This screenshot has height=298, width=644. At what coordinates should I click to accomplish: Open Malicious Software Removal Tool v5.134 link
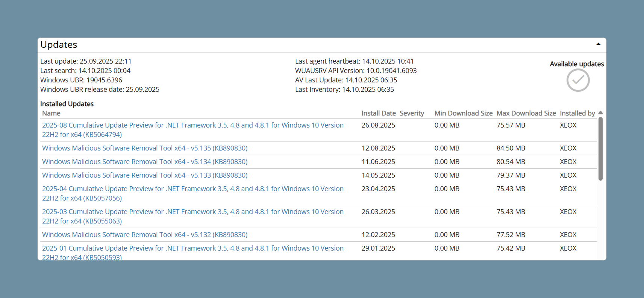pyautogui.click(x=145, y=162)
